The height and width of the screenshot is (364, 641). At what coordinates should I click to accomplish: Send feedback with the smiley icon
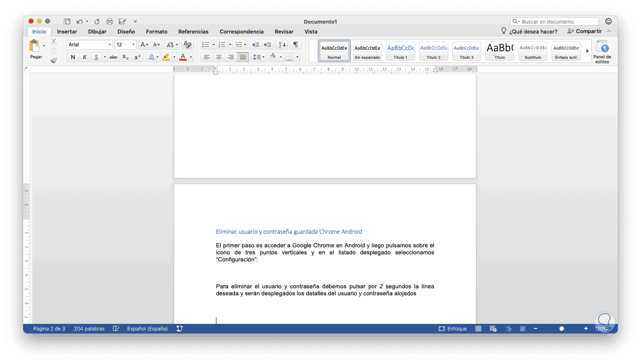(x=608, y=21)
